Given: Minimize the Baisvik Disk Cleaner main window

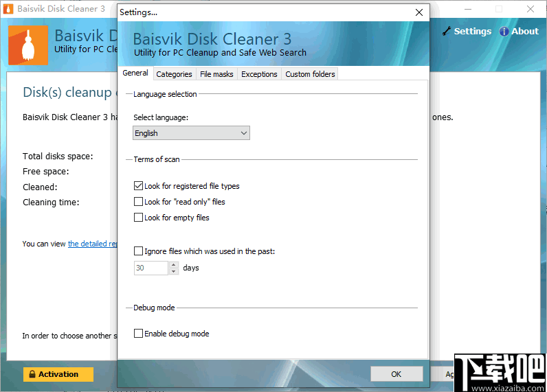Looking at the screenshot, I should [x=468, y=9].
